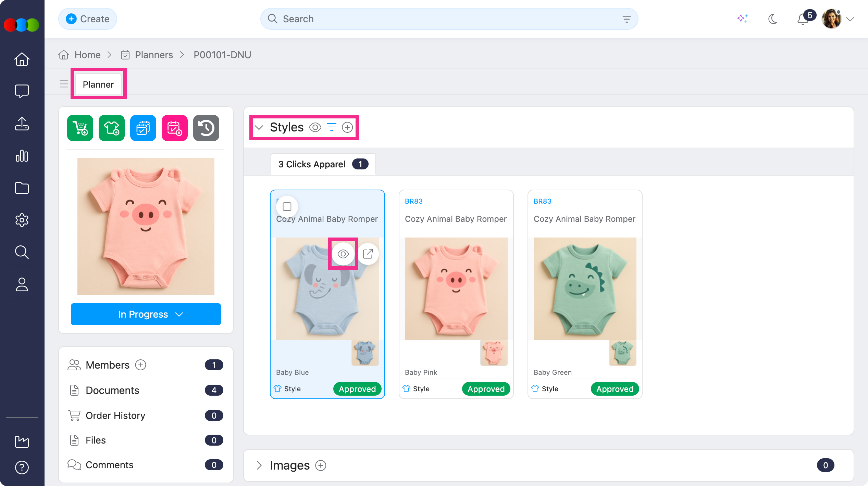
Task: Click the app logo in sidebar top
Action: click(x=22, y=25)
